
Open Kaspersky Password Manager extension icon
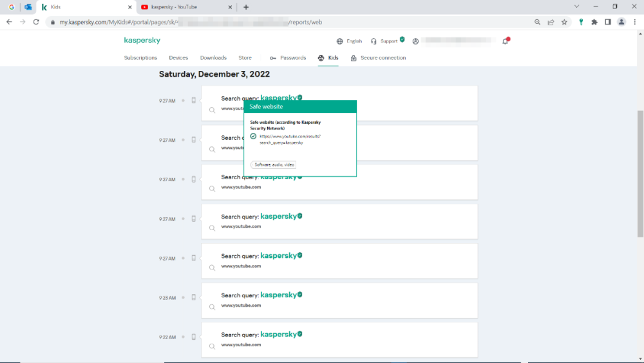coord(581,22)
